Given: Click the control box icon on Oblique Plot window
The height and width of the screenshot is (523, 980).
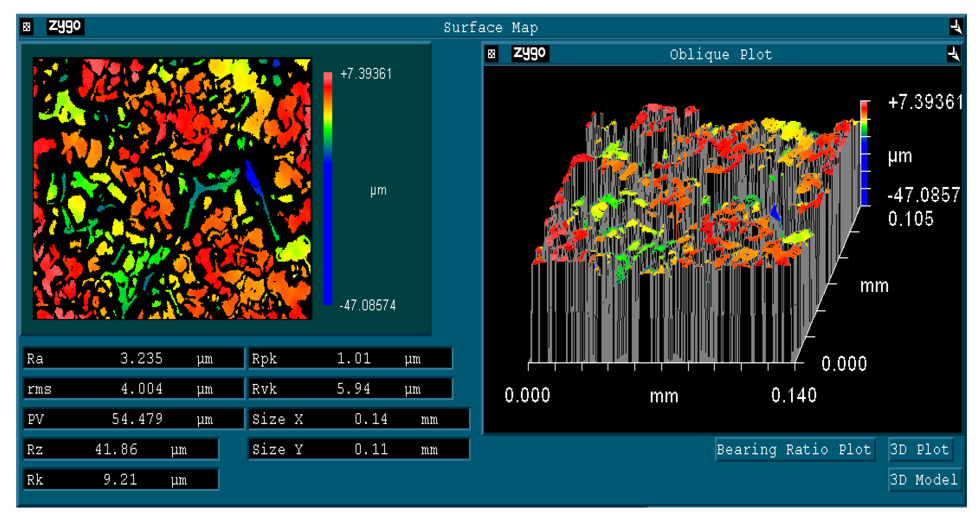Looking at the screenshot, I should (x=491, y=53).
